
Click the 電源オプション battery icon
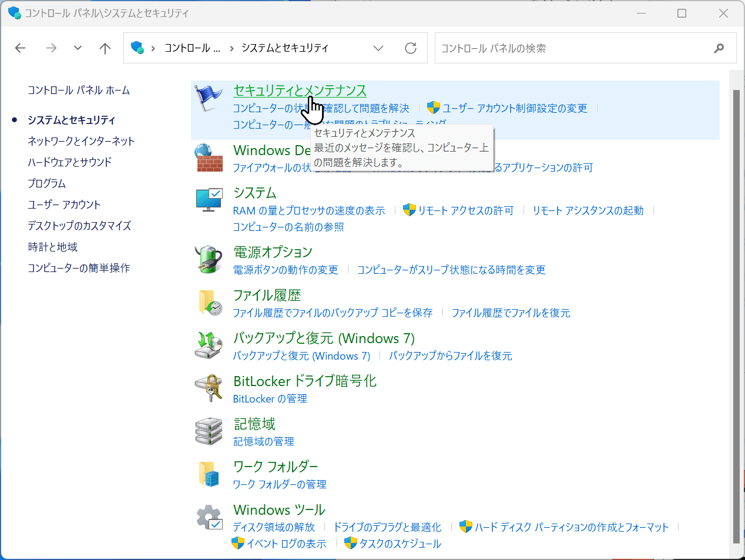209,259
